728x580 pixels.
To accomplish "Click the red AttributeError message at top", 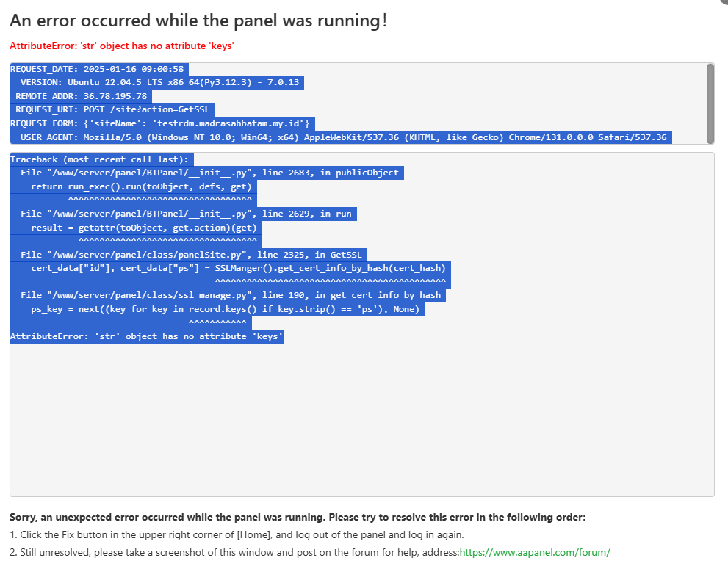I will pyautogui.click(x=122, y=46).
